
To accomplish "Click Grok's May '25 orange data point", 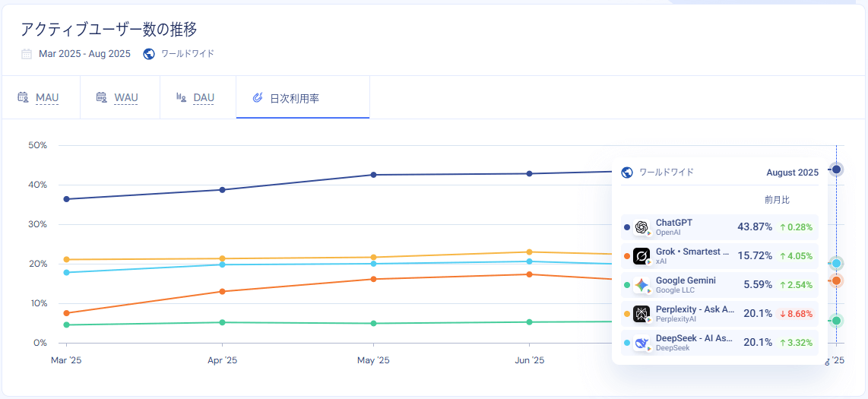I will tap(374, 279).
